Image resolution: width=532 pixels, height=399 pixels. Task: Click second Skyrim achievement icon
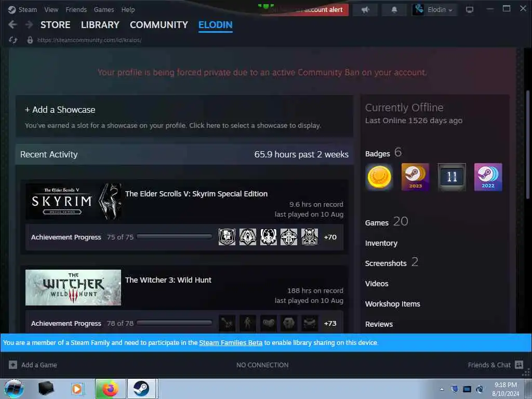point(248,237)
